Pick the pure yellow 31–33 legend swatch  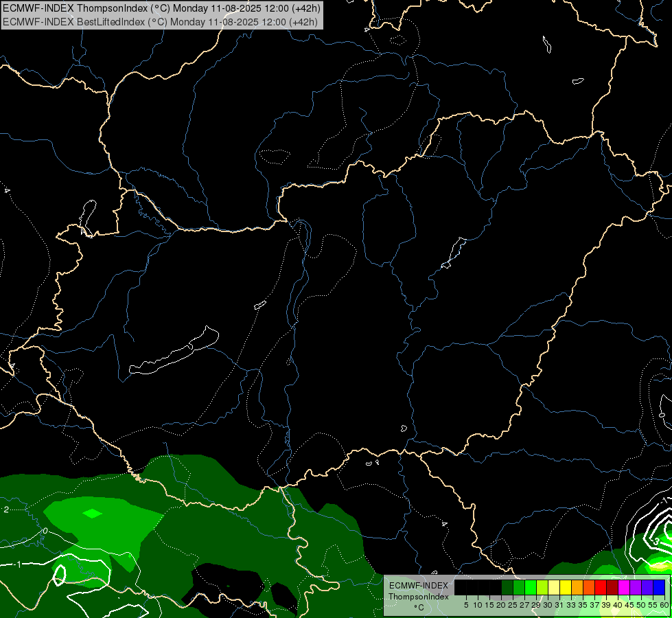(x=566, y=587)
